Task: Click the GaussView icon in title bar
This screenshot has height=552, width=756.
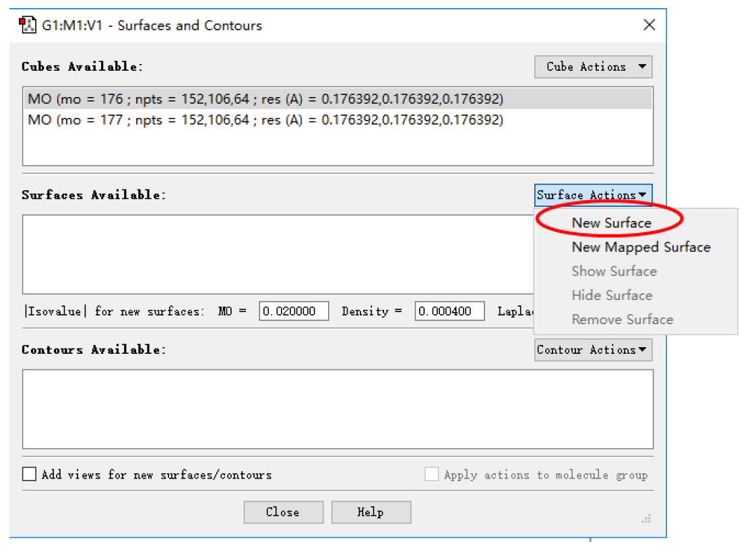Action: (x=27, y=26)
